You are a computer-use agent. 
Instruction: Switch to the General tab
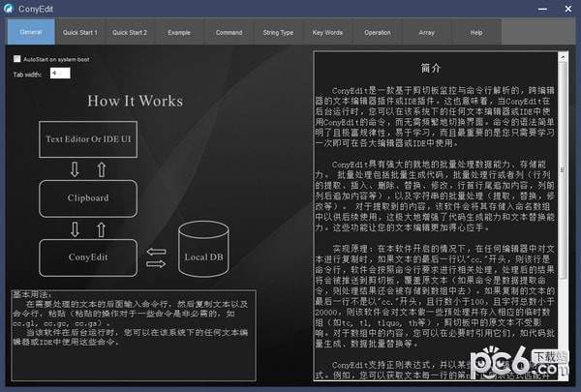pyautogui.click(x=30, y=32)
